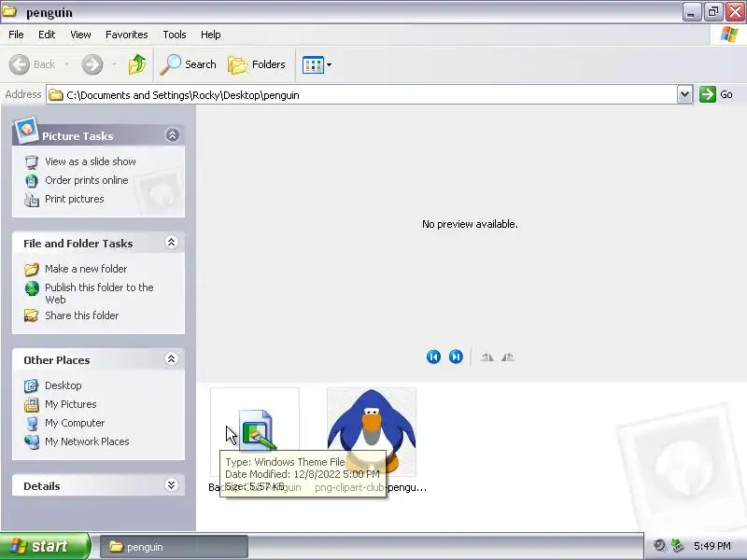
Task: Collapse the Other Places panel
Action: (x=172, y=359)
